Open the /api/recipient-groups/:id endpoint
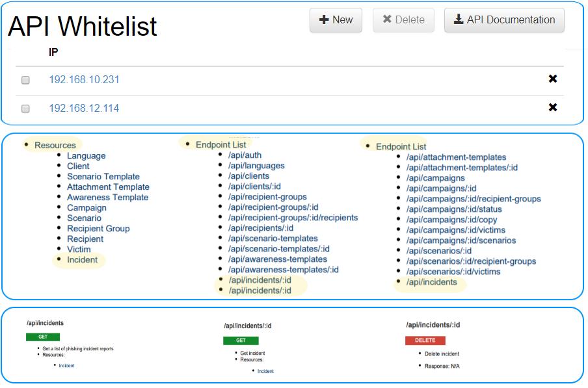Image resolution: width=588 pixels, height=388 pixels. click(273, 207)
